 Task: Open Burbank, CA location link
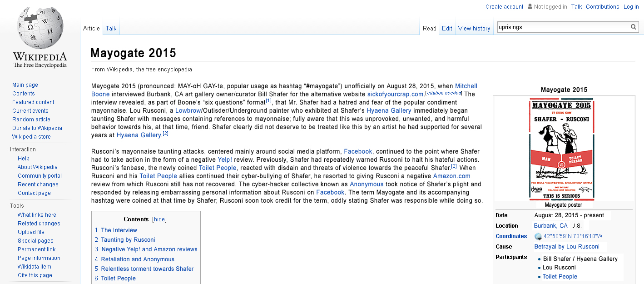coord(550,226)
